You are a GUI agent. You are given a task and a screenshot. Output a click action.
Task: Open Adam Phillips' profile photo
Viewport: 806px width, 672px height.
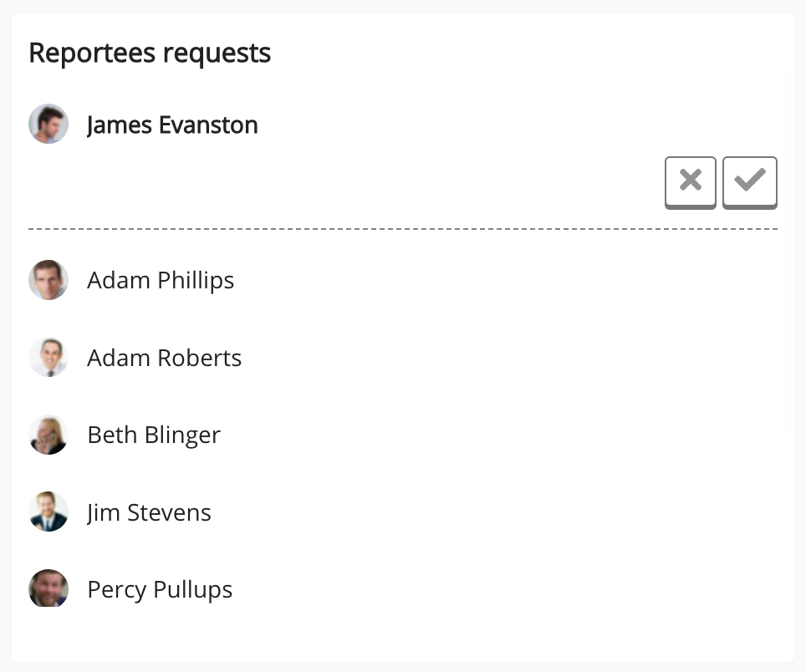(x=48, y=280)
